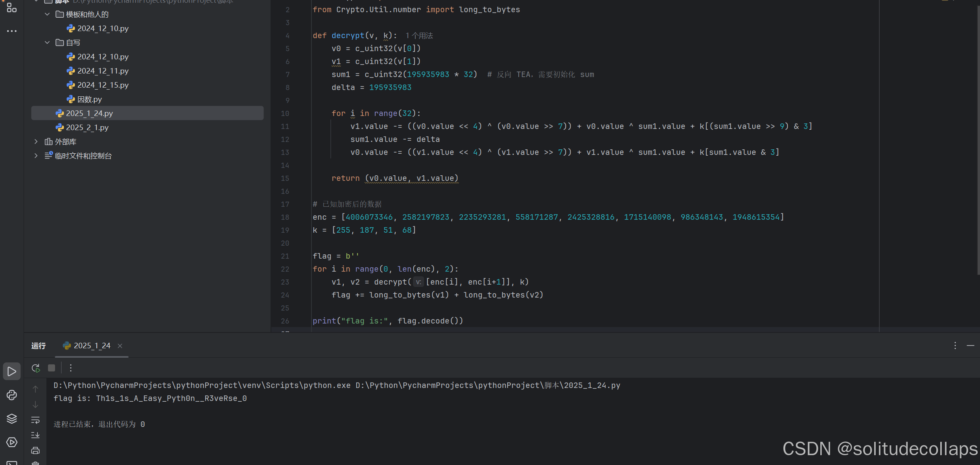
Task: Open run panel options kebab menu
Action: (955, 346)
